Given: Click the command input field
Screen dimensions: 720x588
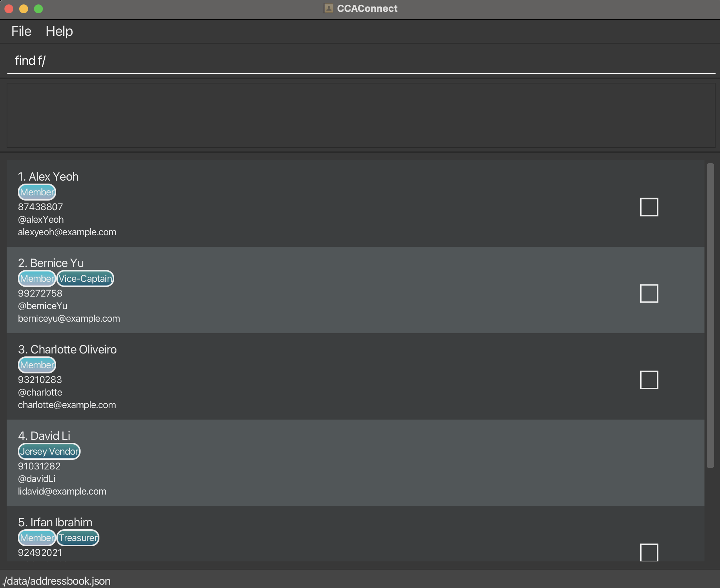Looking at the screenshot, I should [360, 61].
